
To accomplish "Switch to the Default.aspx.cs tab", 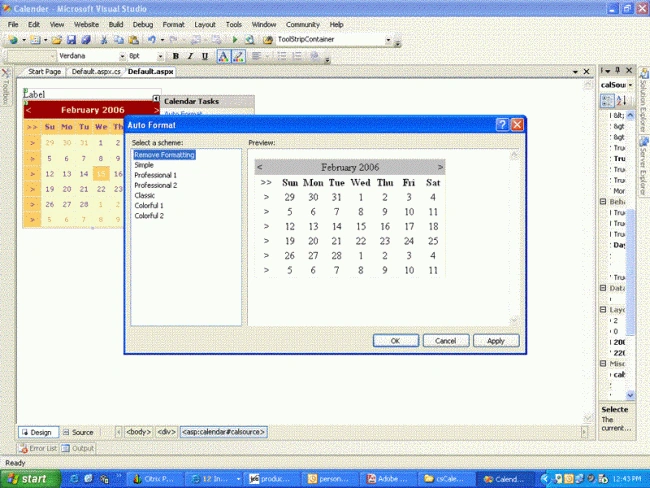I will point(96,71).
